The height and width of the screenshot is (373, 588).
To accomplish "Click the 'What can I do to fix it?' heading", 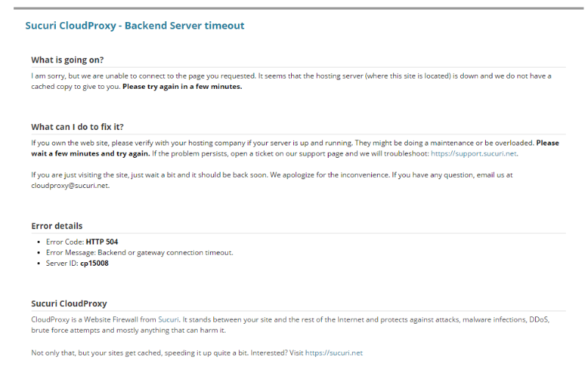I will (x=82, y=126).
